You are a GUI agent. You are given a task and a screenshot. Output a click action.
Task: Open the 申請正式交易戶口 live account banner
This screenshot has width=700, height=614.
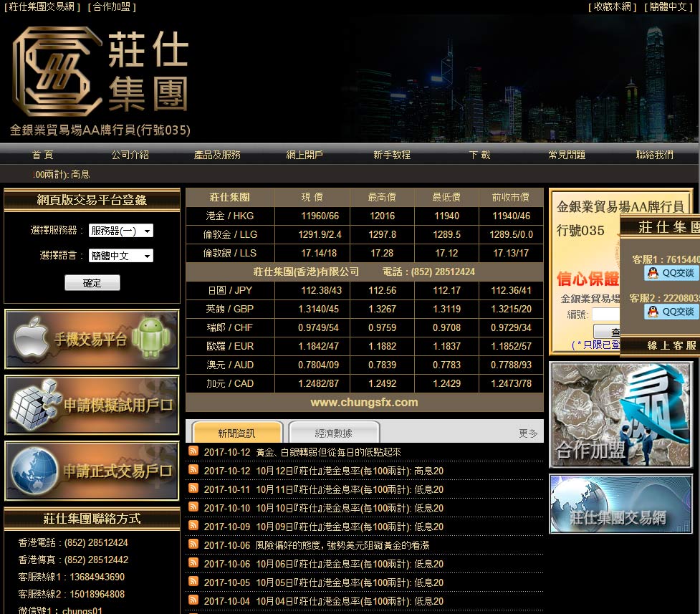pyautogui.click(x=92, y=471)
